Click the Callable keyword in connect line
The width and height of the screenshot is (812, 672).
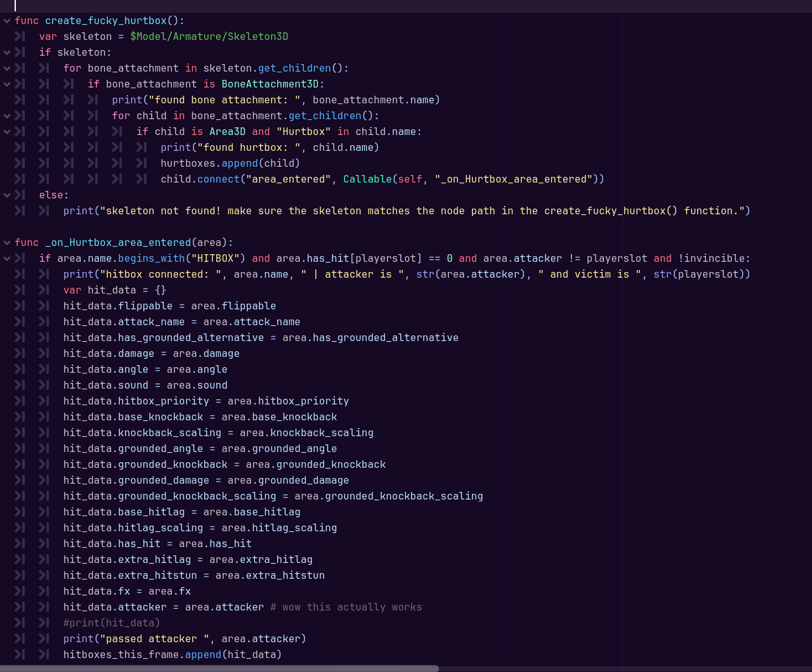(x=368, y=179)
